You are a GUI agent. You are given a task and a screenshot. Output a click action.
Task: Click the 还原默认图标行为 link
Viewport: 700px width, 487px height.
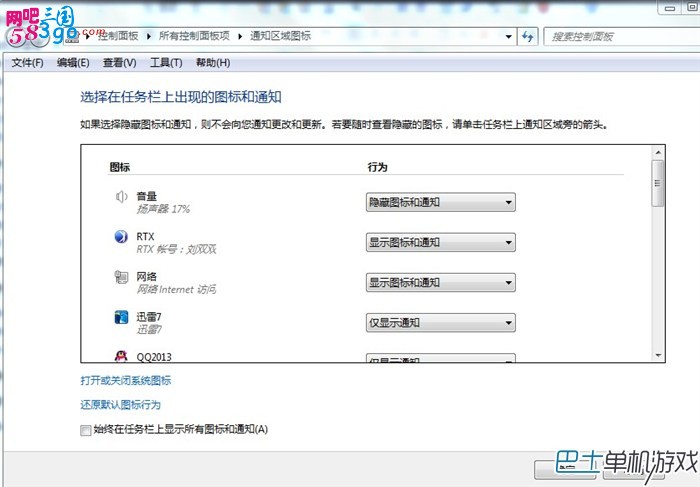pyautogui.click(x=121, y=405)
